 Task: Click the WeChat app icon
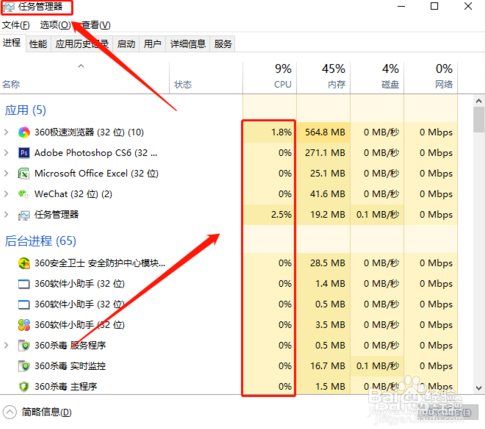24,194
